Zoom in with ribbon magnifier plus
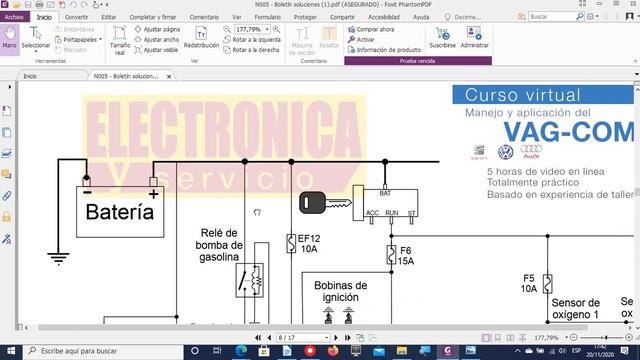Screen dimensions: 640x360 coord(276,29)
